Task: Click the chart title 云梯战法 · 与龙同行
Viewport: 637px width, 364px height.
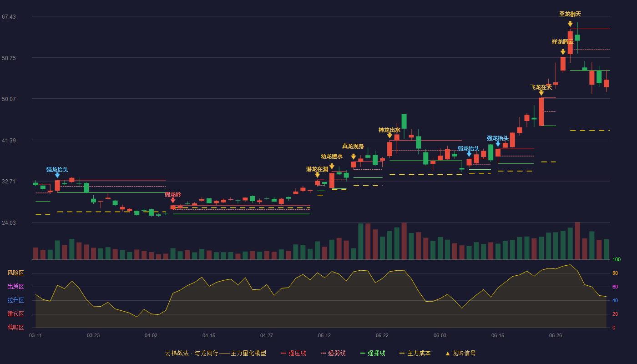Action: 191,353
